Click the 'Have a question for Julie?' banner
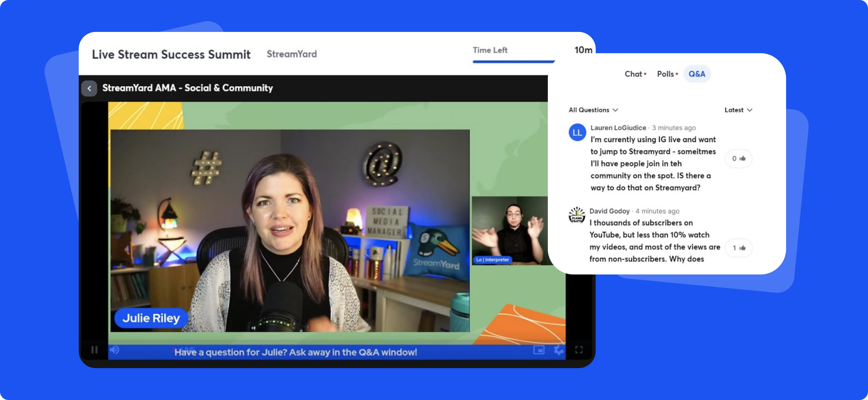The width and height of the screenshot is (868, 400). tap(296, 352)
